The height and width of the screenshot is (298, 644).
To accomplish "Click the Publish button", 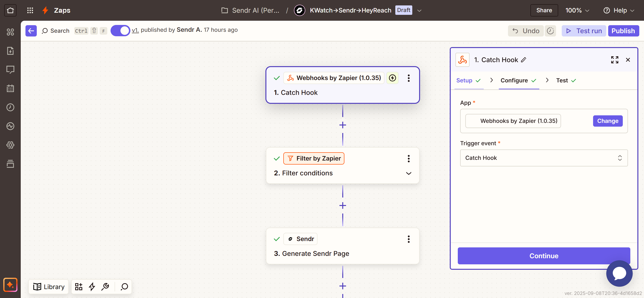I will (623, 31).
